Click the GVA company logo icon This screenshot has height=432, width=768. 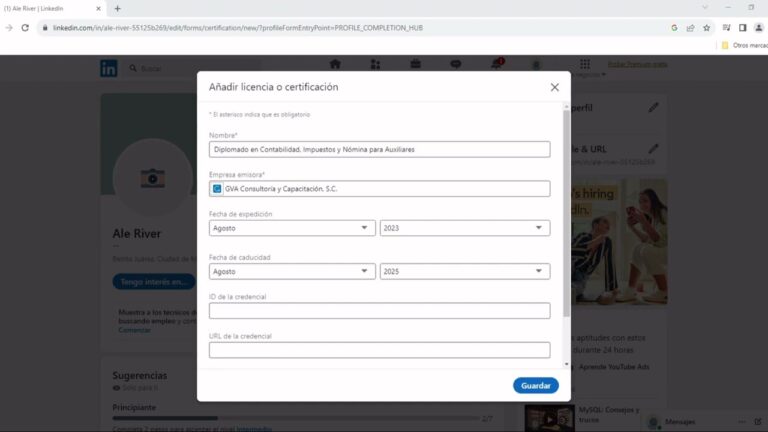tap(216, 189)
